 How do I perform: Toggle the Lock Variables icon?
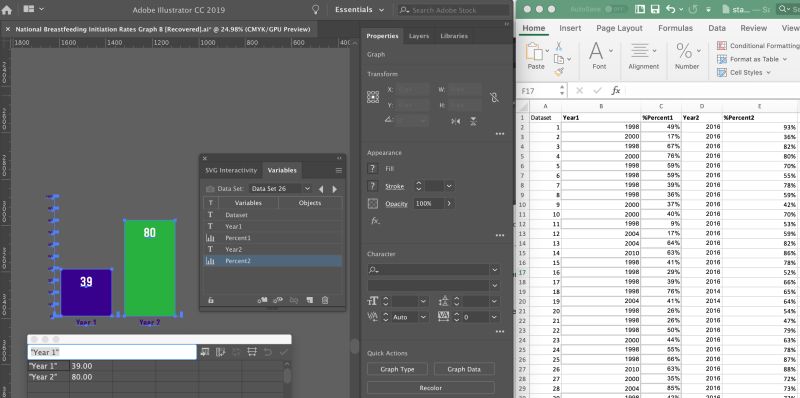211,301
